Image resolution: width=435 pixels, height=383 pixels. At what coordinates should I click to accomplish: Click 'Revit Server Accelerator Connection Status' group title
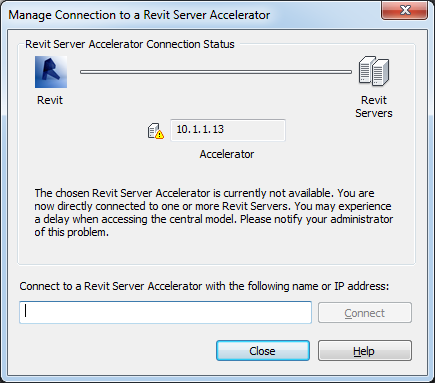[130, 44]
